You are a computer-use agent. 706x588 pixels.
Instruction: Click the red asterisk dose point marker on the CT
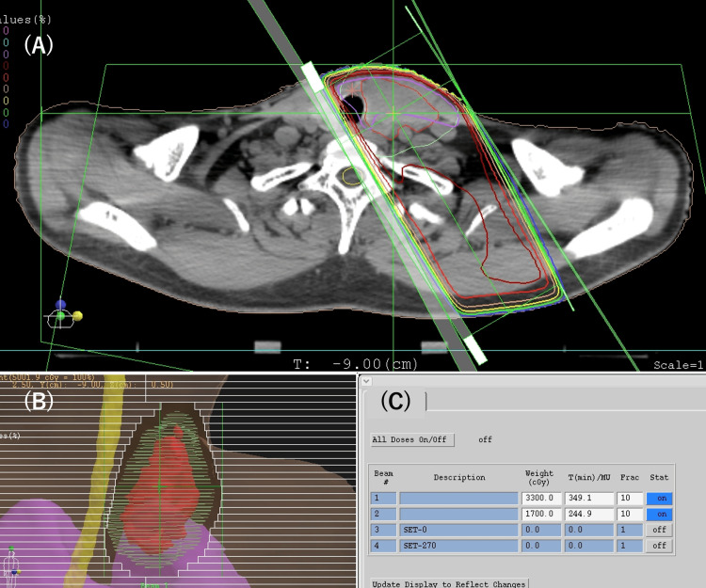coord(353,89)
